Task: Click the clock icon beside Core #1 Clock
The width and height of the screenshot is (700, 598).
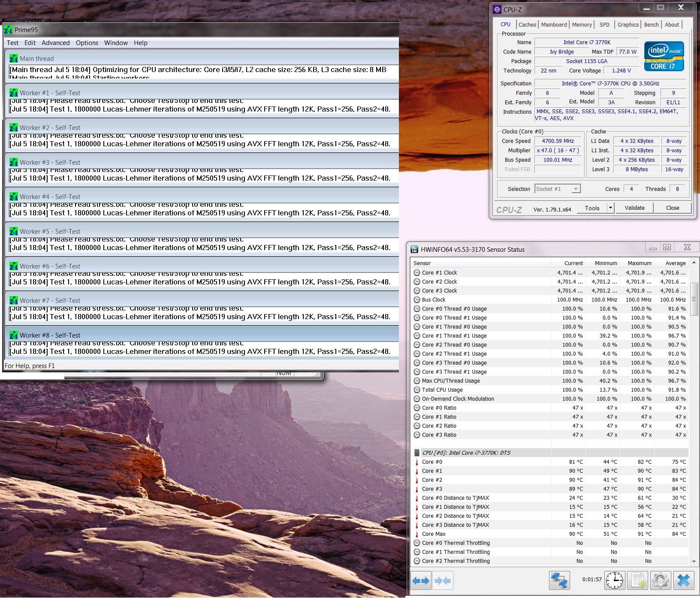Action: point(417,273)
